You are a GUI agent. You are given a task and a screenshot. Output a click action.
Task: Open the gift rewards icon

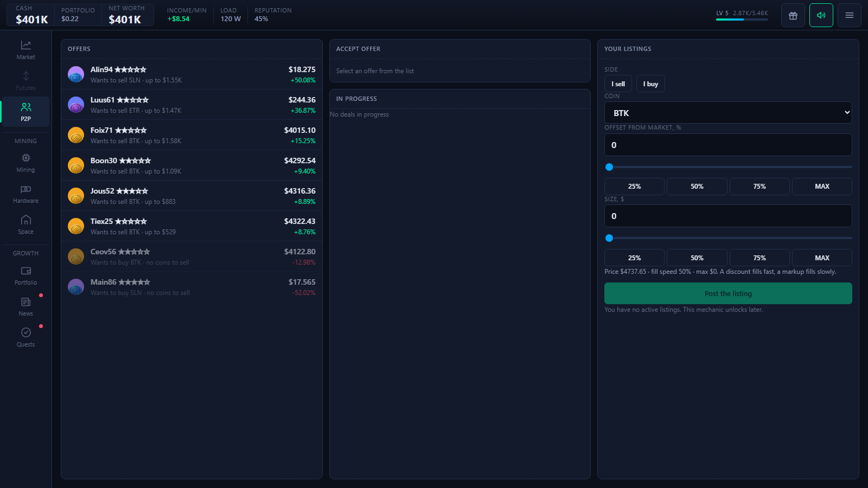(793, 15)
